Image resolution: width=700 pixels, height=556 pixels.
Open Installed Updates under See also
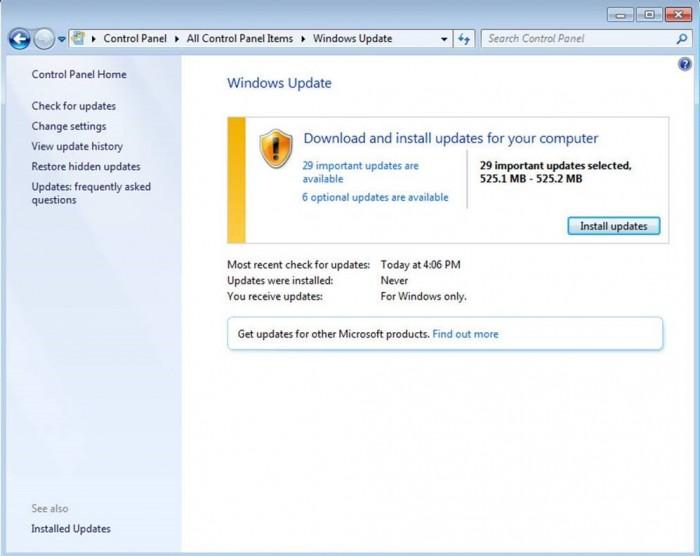[x=71, y=529]
